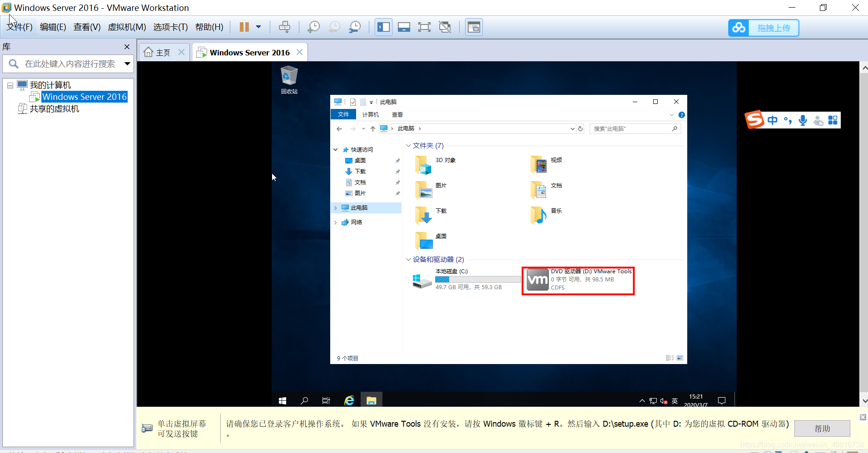Switch Explorer to details view icon
The image size is (868, 453).
(670, 358)
